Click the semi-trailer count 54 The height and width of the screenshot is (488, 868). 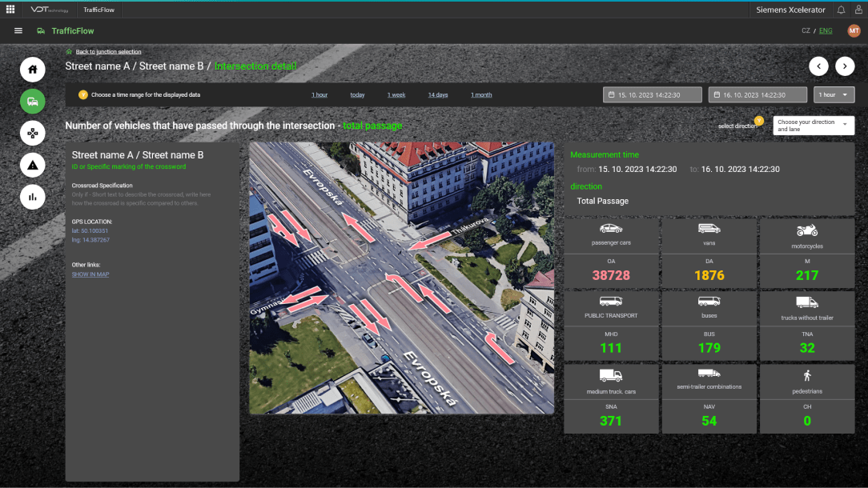[x=709, y=421]
